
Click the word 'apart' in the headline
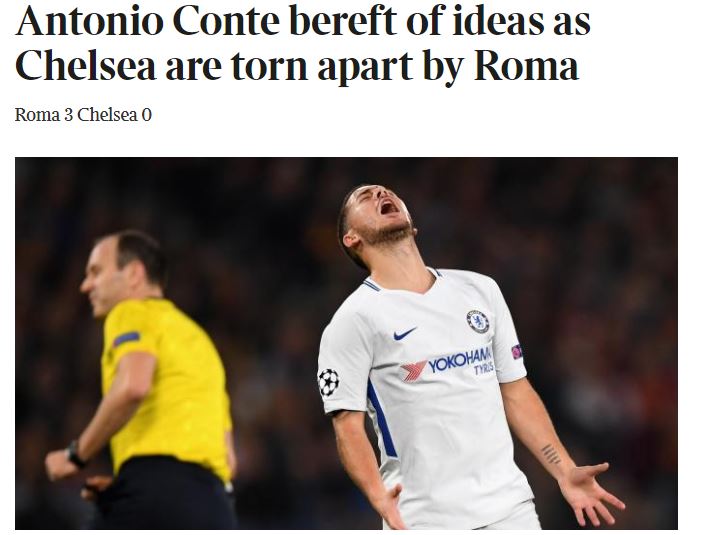[x=365, y=68]
